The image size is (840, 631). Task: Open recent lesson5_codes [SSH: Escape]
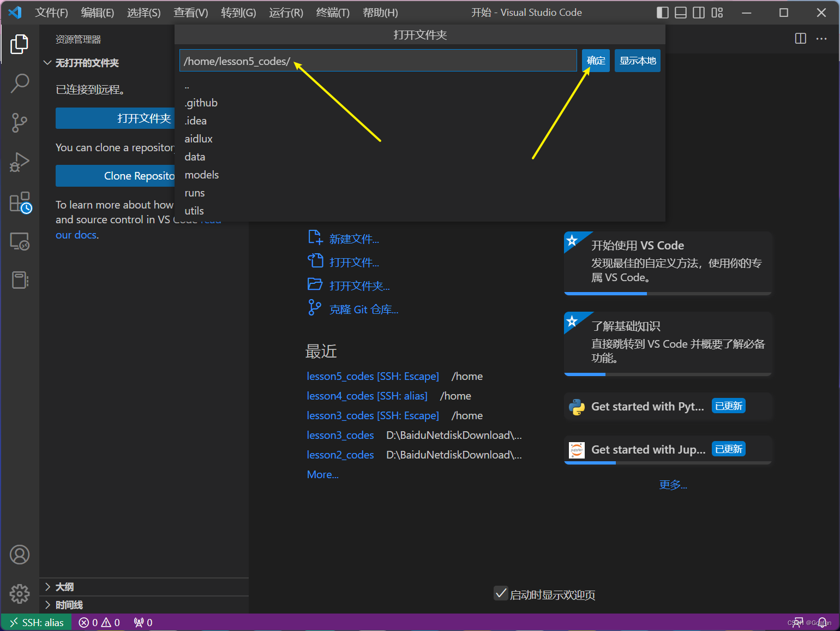tap(373, 376)
